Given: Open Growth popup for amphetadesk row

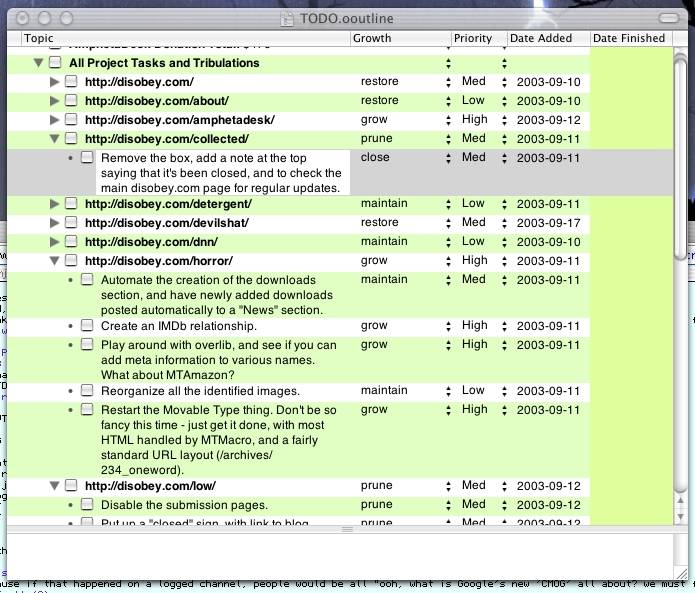Looking at the screenshot, I should [x=449, y=120].
